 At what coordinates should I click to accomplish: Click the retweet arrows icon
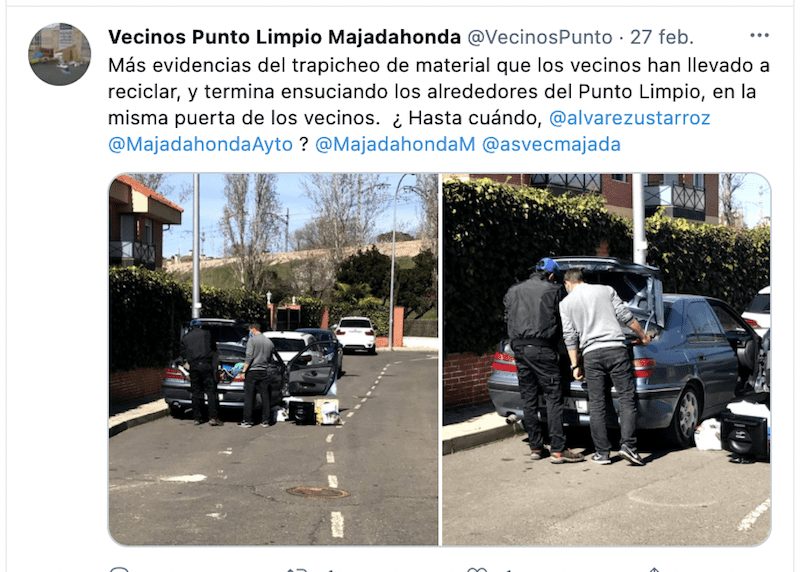[297, 569]
